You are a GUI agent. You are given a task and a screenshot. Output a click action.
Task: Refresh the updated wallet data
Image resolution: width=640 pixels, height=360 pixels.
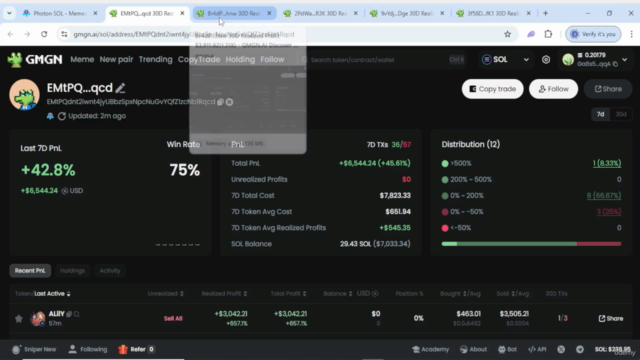62,116
